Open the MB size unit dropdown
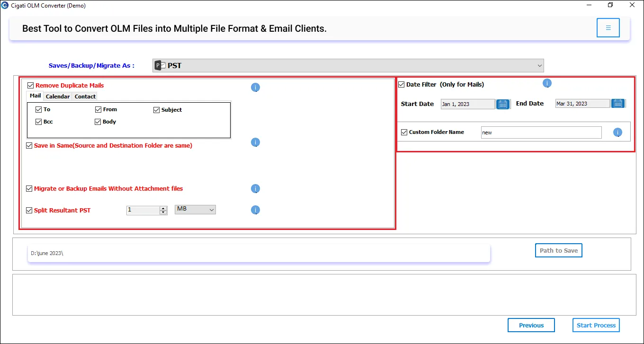 point(195,209)
